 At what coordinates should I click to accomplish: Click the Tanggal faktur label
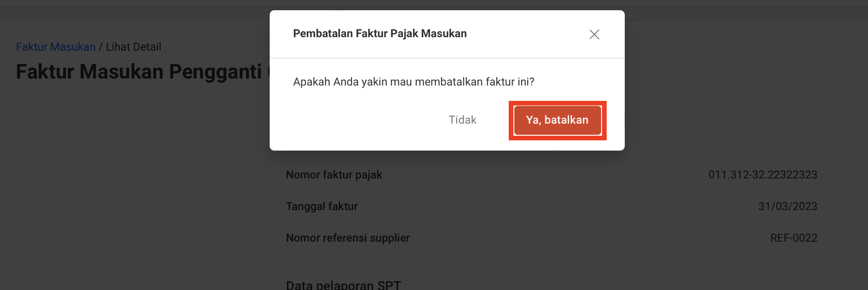[322, 206]
